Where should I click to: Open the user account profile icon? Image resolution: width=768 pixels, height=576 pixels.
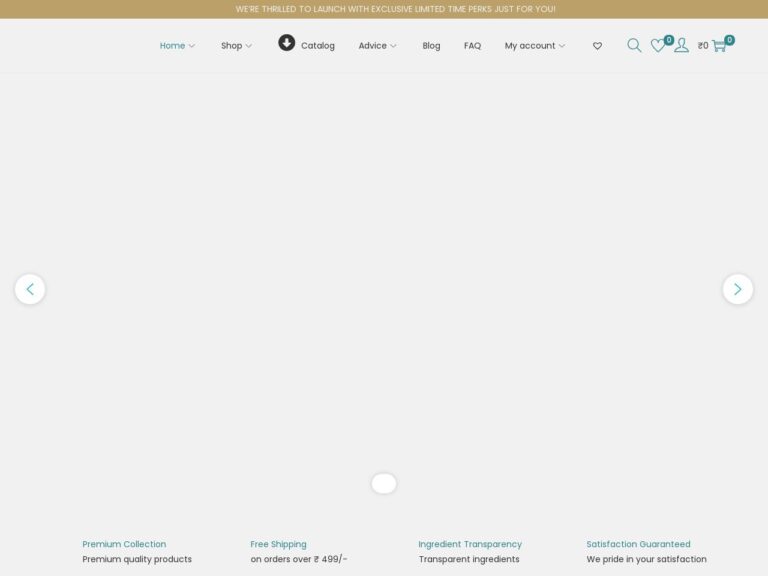tap(681, 46)
